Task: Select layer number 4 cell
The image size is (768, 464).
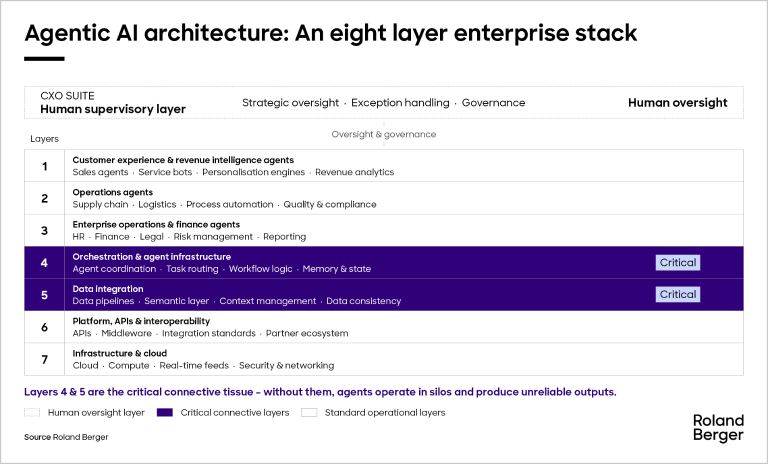Action: pos(44,263)
